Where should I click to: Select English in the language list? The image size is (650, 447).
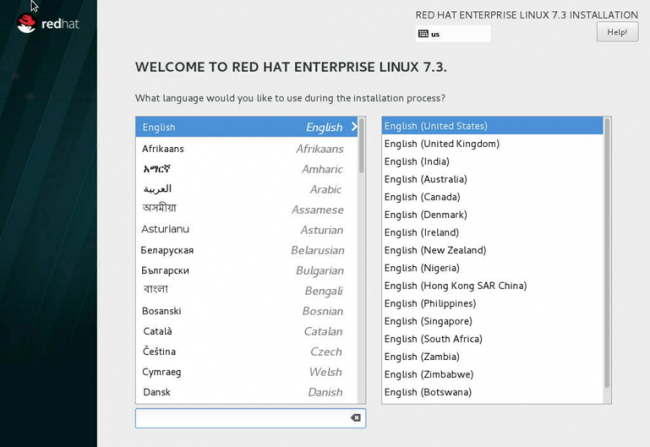tap(247, 127)
